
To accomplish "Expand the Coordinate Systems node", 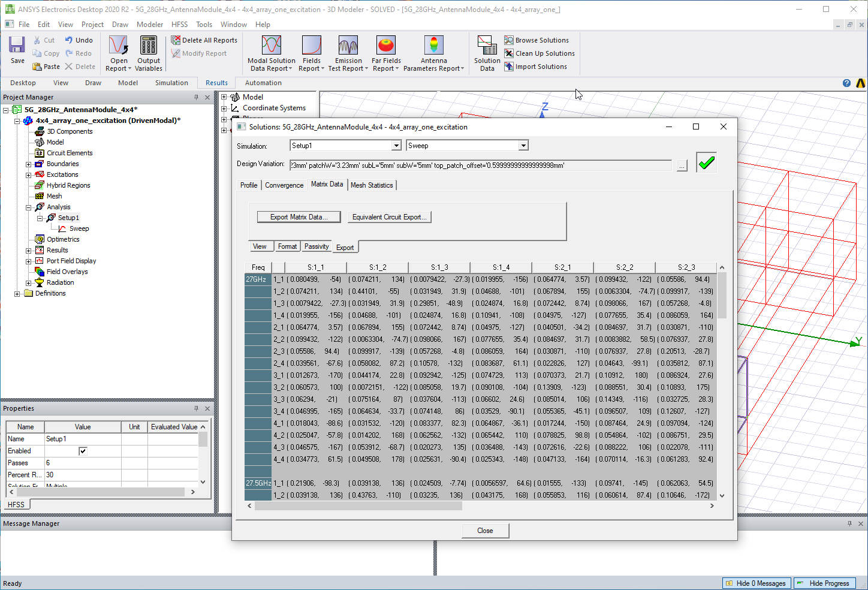I will coord(224,108).
